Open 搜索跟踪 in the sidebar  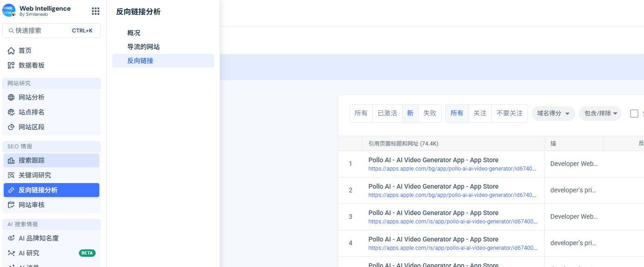[52, 160]
